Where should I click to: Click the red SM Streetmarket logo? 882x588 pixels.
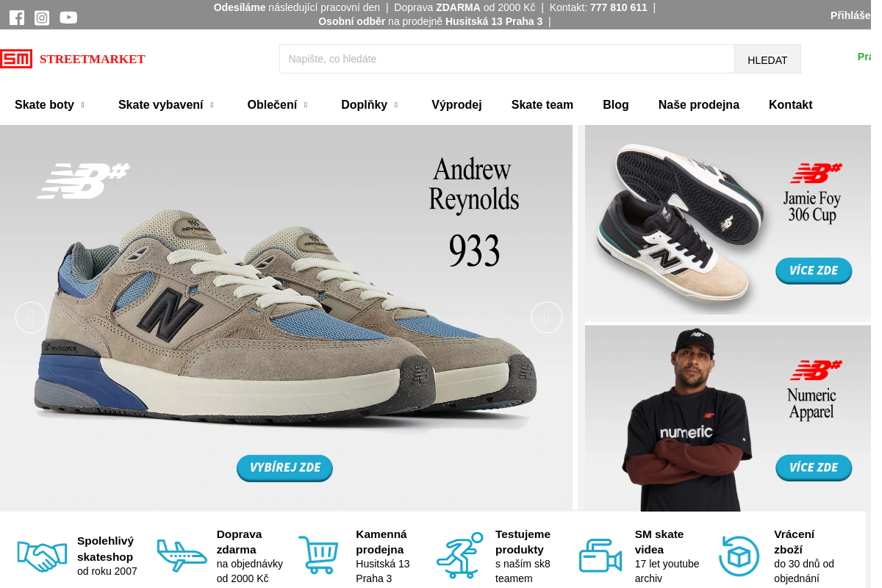[73, 59]
